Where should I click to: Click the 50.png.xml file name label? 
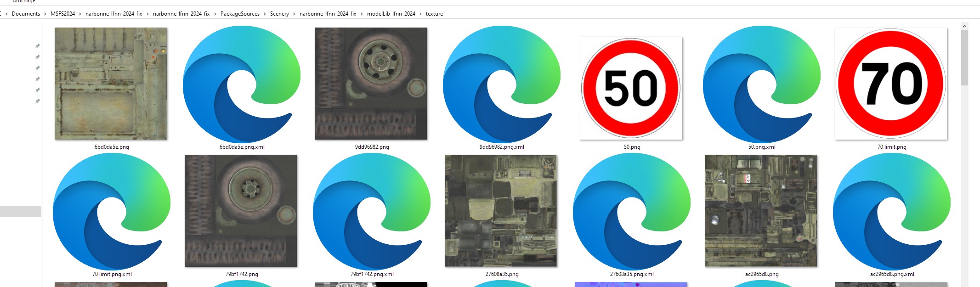pyautogui.click(x=762, y=147)
